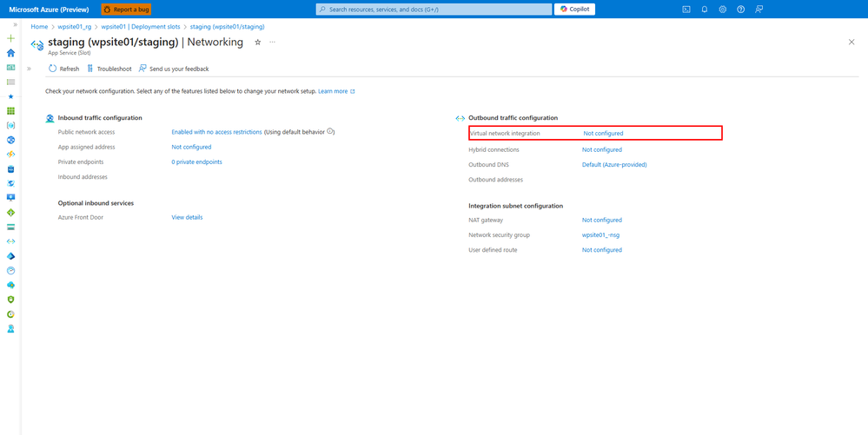Open the ellipsis more options beside title

click(272, 43)
